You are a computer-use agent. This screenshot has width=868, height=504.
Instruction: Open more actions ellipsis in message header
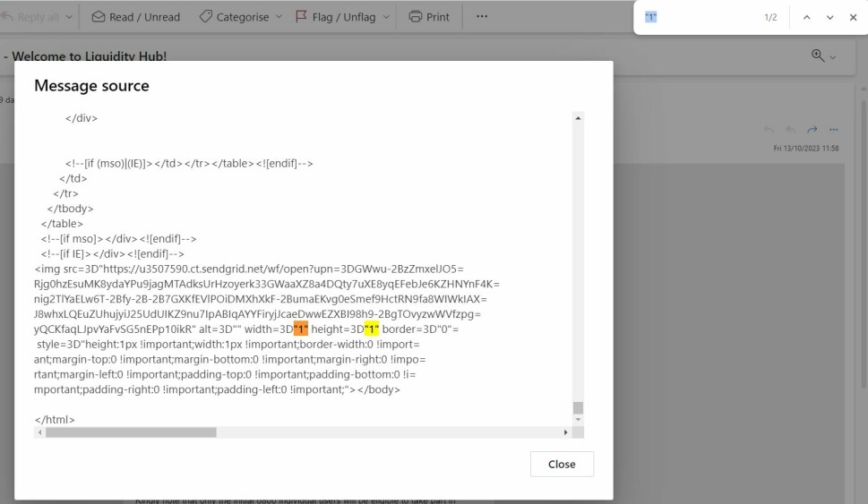click(x=833, y=130)
